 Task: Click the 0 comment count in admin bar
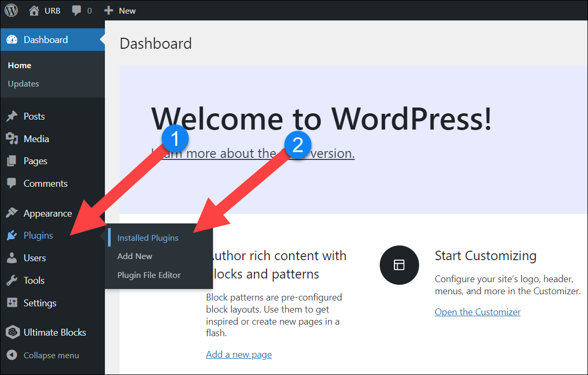[x=89, y=11]
